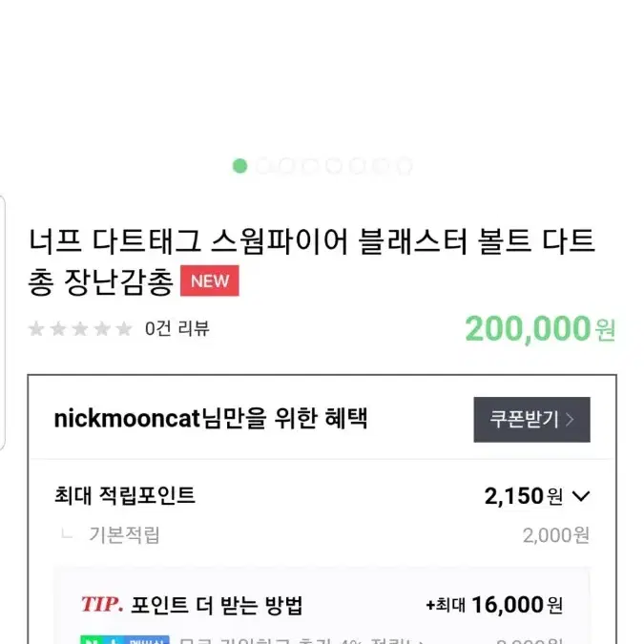The height and width of the screenshot is (644, 644).
Task: Tap the first rating star
Action: [x=36, y=328]
